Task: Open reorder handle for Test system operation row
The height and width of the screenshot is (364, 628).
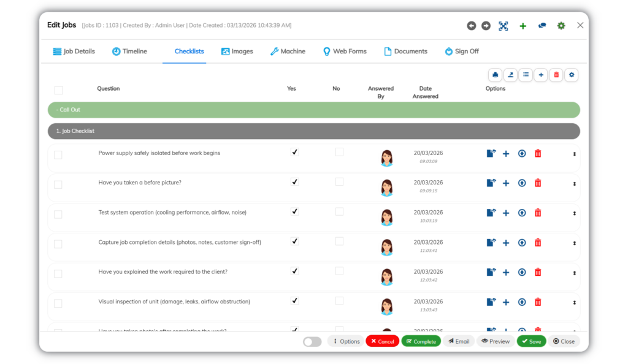Action: tap(574, 214)
